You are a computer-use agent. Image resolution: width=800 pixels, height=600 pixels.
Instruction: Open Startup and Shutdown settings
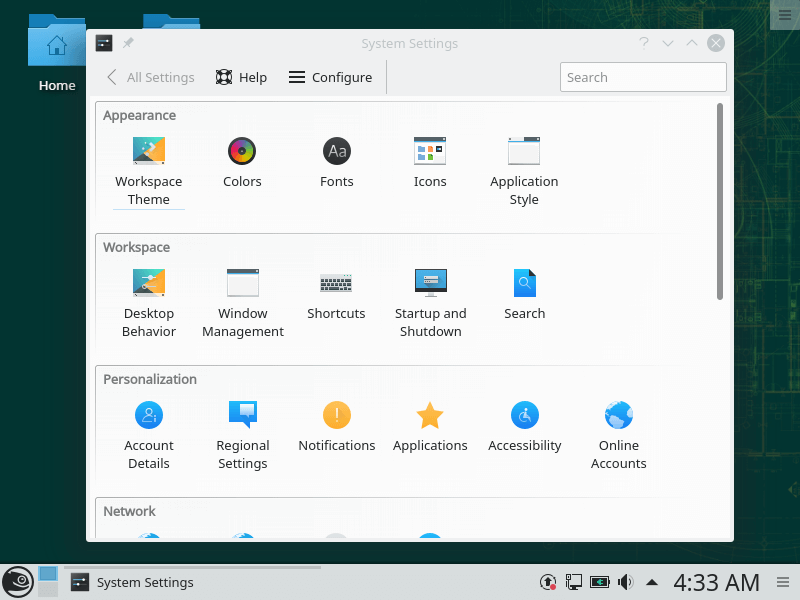tap(430, 284)
